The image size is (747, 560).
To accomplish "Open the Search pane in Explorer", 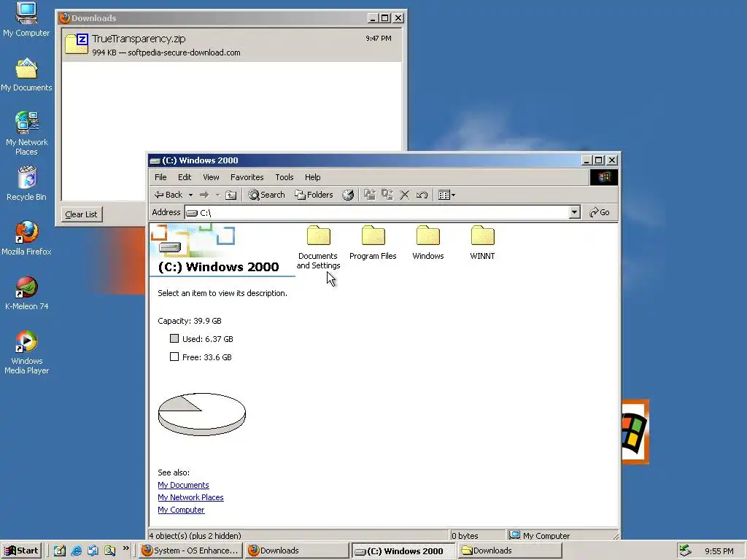I will tap(267, 195).
